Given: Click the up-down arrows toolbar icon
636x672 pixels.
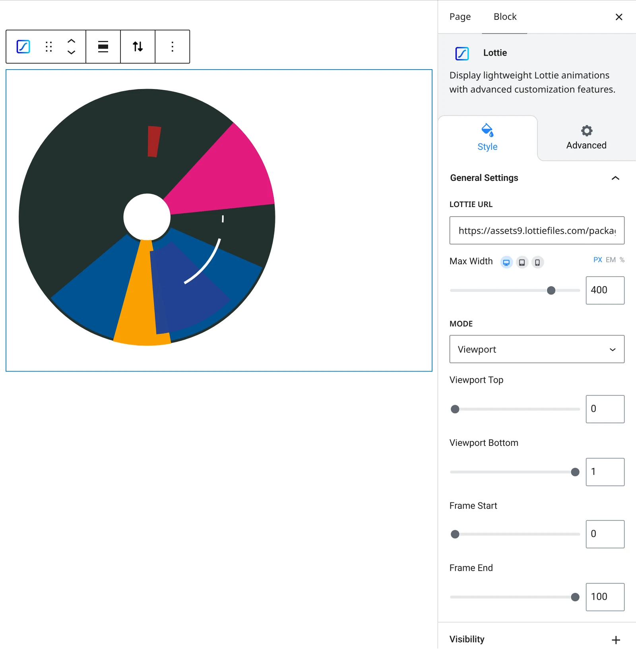Looking at the screenshot, I should click(x=138, y=46).
